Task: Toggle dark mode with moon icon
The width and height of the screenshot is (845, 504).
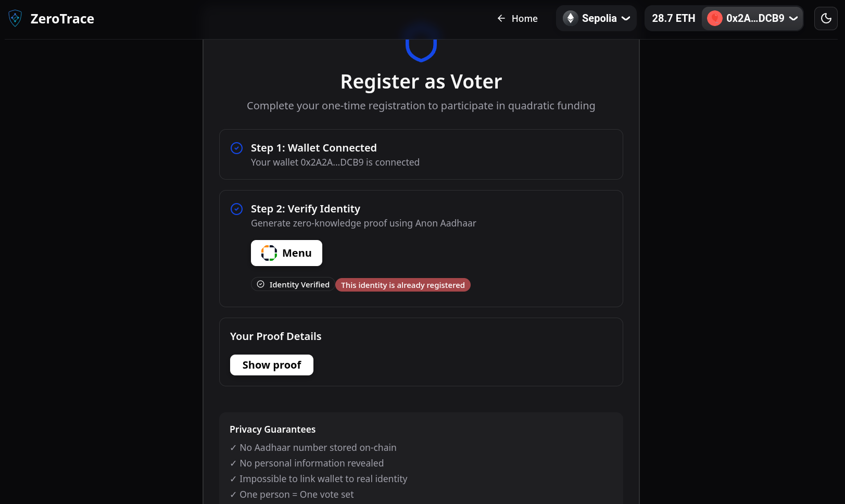Action: click(x=826, y=18)
